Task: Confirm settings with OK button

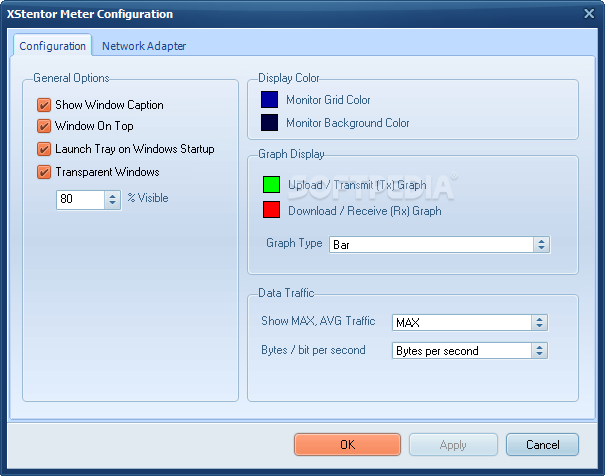Action: point(347,444)
